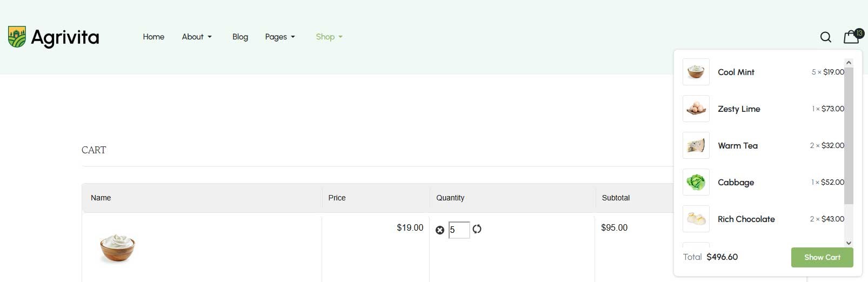The image size is (868, 282).
Task: Click the yogurt bowl image in cart table
Action: (117, 247)
